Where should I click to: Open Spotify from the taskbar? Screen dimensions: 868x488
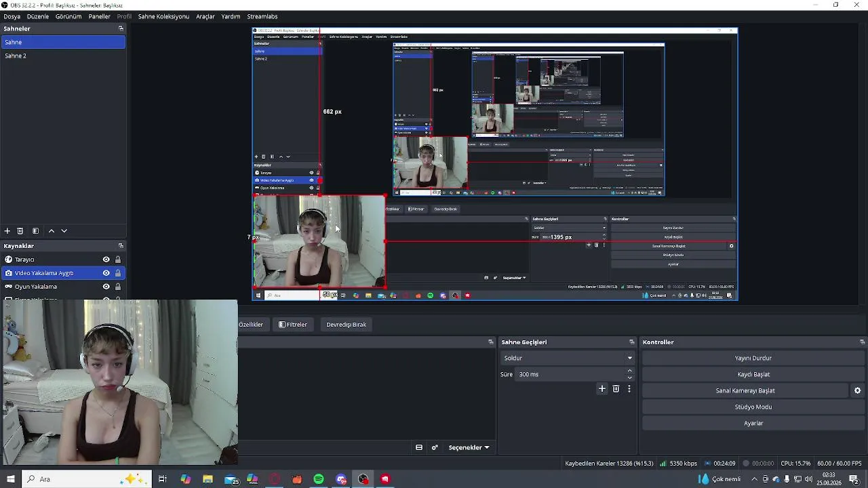319,479
